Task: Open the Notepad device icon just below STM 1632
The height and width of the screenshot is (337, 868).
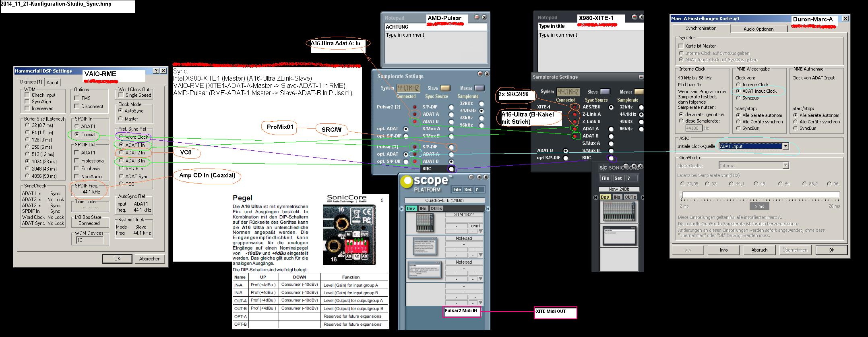Action: pyautogui.click(x=424, y=246)
